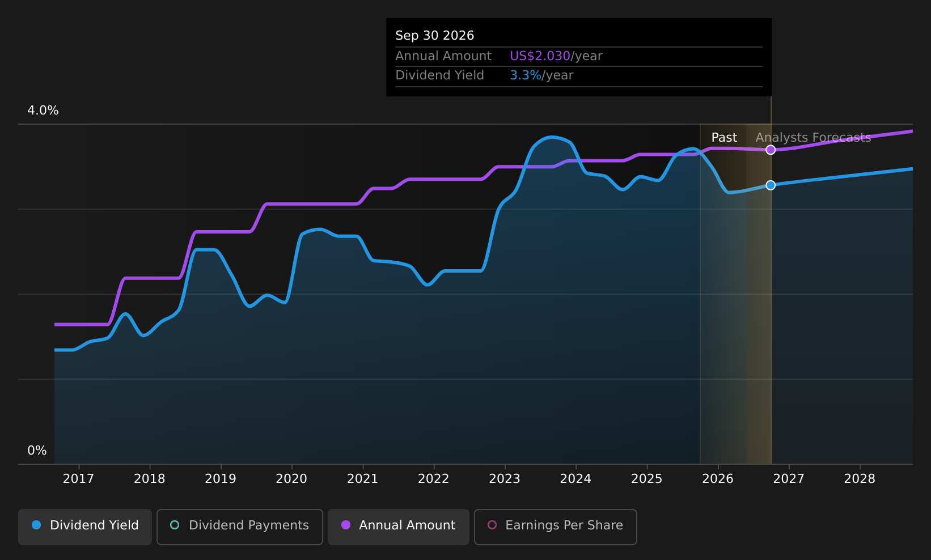Screen dimensions: 931x560
Task: Click the 2019 x-axis label
Action: pyautogui.click(x=221, y=479)
